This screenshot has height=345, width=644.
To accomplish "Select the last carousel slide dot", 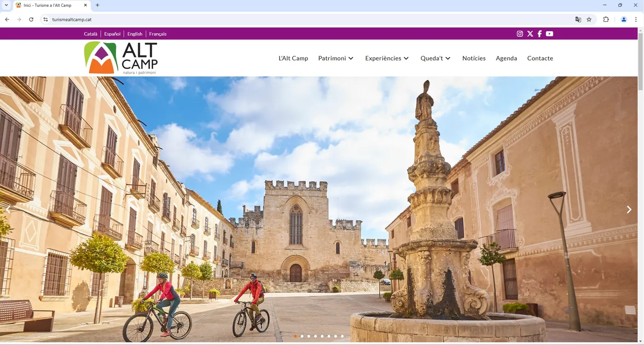I will click(342, 336).
